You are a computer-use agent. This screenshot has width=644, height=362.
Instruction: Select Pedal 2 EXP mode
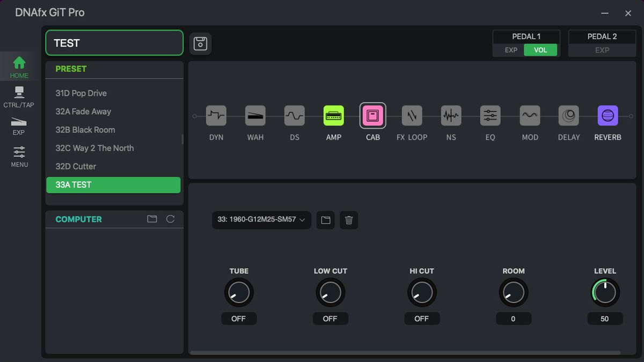pos(602,50)
